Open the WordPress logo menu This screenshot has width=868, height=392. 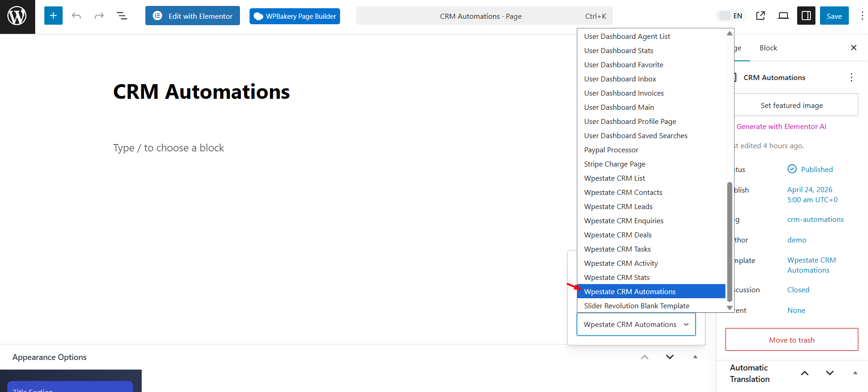17,16
